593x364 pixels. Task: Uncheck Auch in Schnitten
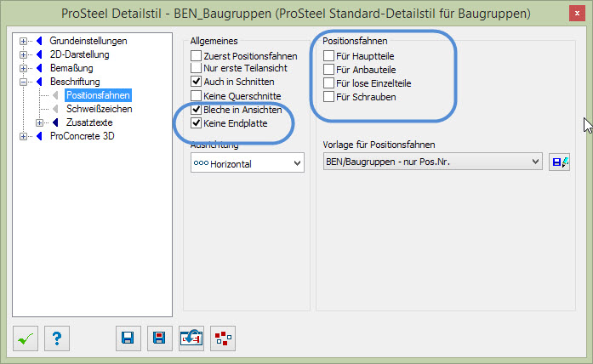[196, 82]
